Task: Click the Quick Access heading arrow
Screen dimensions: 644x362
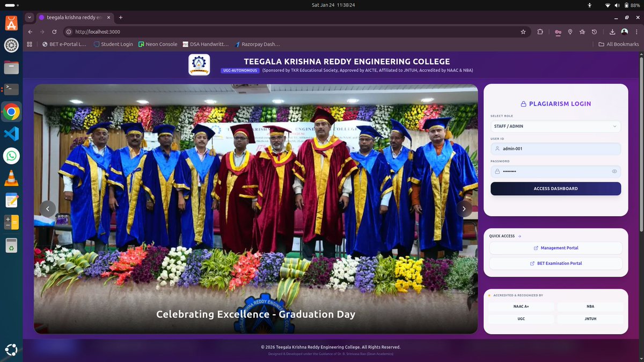Action: pyautogui.click(x=519, y=236)
